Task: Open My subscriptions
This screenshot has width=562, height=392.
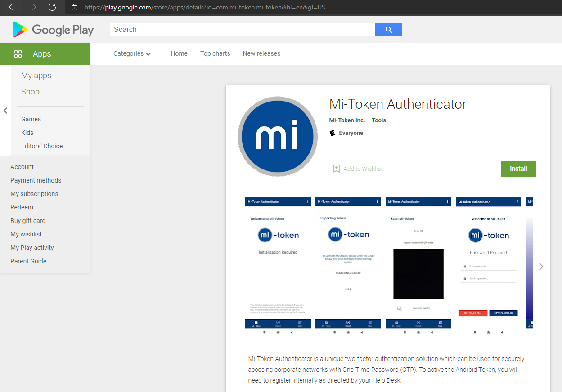Action: point(34,194)
